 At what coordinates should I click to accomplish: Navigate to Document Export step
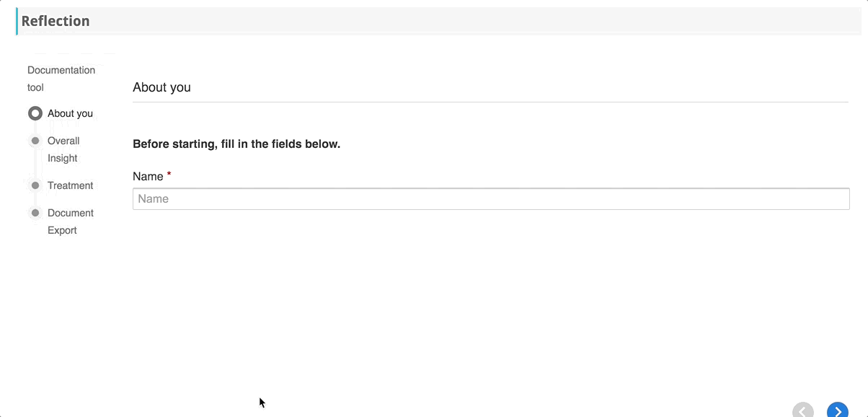[x=70, y=221]
